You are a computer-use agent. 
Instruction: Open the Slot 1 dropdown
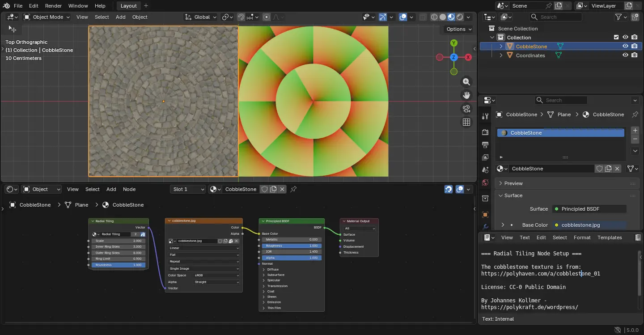[x=188, y=189]
